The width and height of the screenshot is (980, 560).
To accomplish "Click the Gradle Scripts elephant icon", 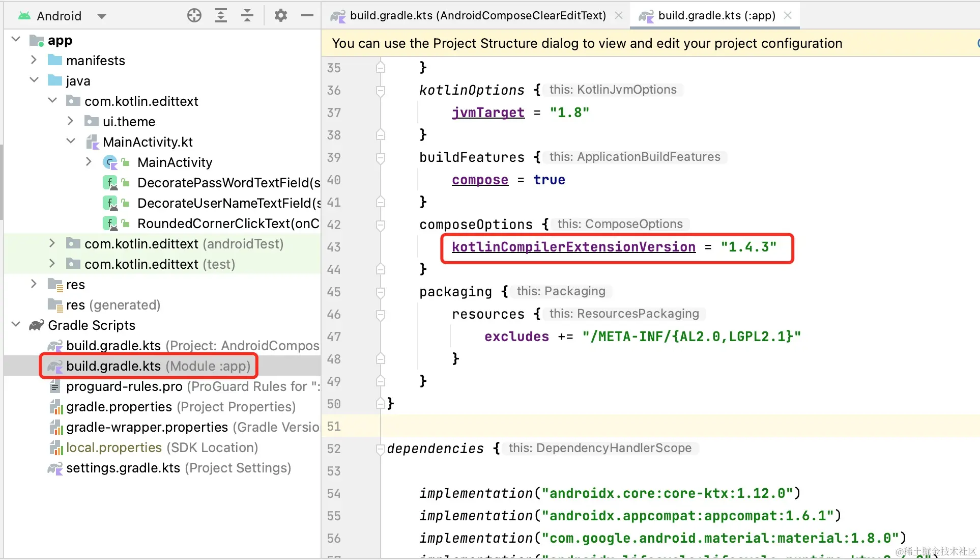I will coord(36,325).
